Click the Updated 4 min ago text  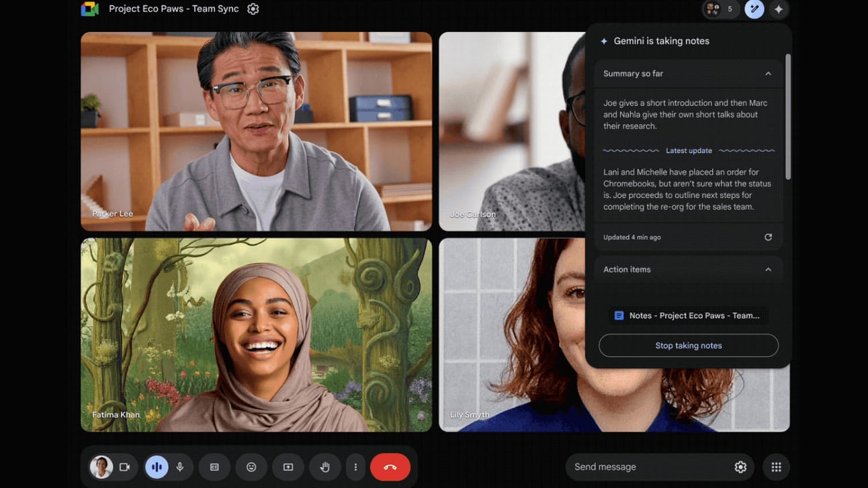pos(632,238)
